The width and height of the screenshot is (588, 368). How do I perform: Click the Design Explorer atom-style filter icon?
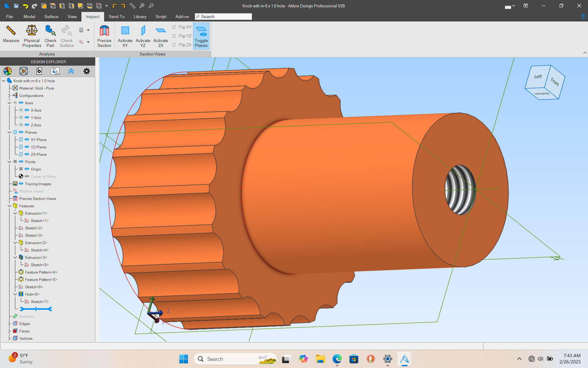pyautogui.click(x=23, y=71)
